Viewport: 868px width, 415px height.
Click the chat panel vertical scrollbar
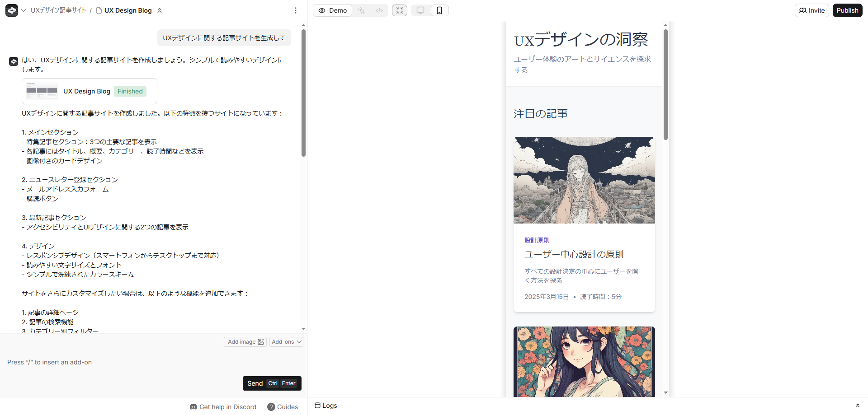(303, 93)
